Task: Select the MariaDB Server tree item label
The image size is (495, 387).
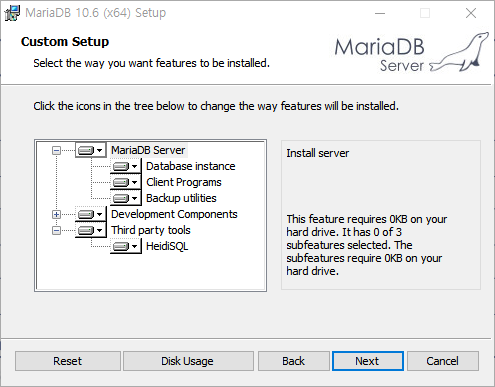Action: coord(148,150)
